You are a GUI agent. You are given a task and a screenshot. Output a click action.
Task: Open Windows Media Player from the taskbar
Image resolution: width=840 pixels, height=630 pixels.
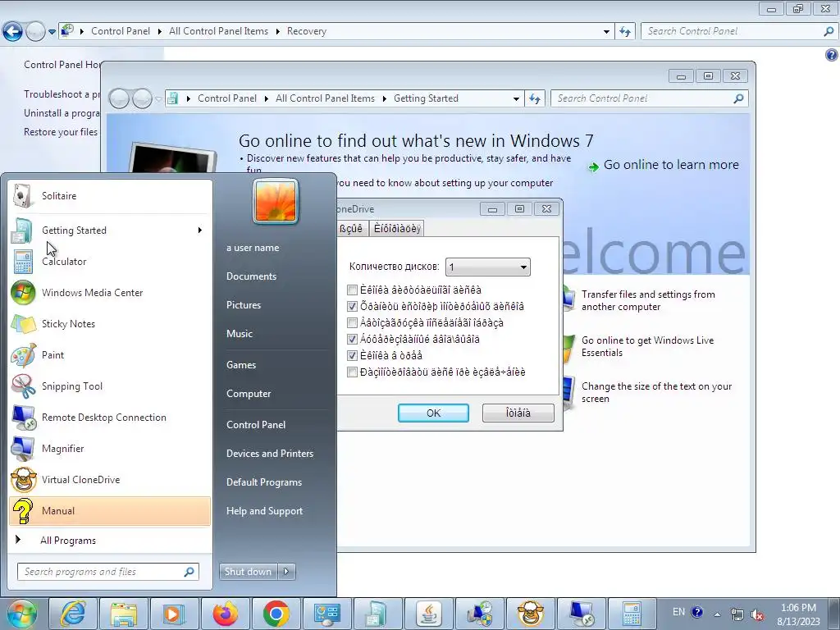(x=174, y=614)
